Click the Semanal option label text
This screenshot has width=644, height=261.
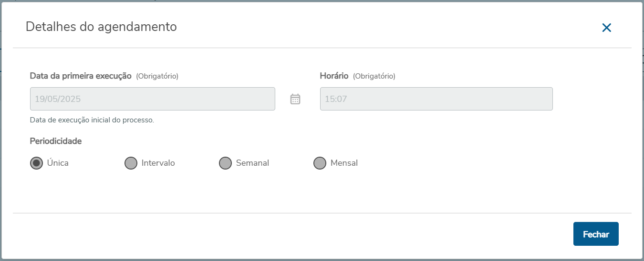252,163
